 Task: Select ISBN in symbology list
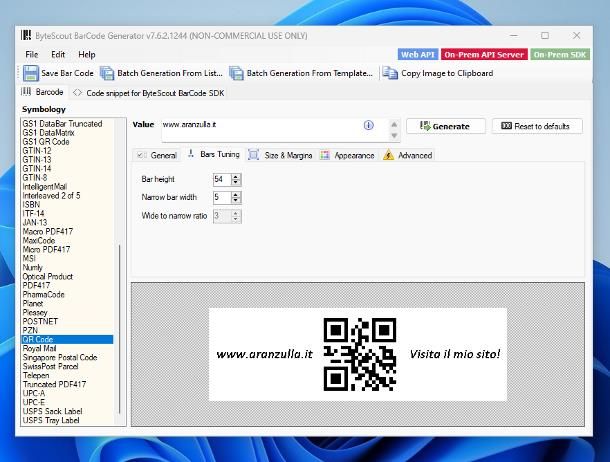pos(31,205)
